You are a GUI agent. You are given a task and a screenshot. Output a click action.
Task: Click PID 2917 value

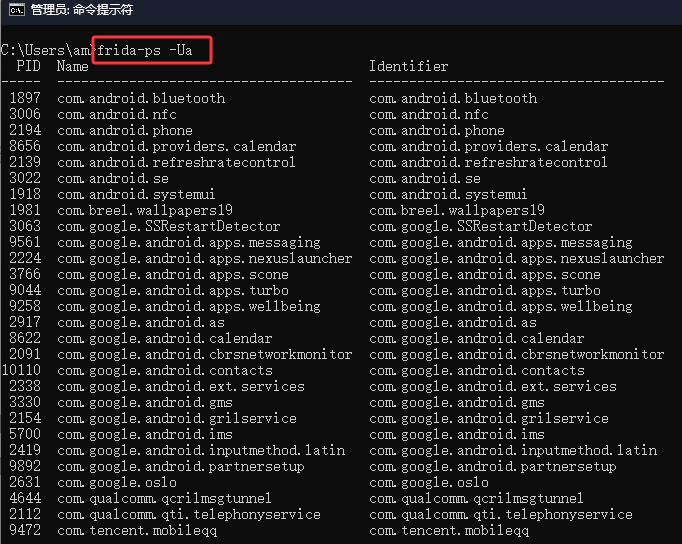point(25,322)
